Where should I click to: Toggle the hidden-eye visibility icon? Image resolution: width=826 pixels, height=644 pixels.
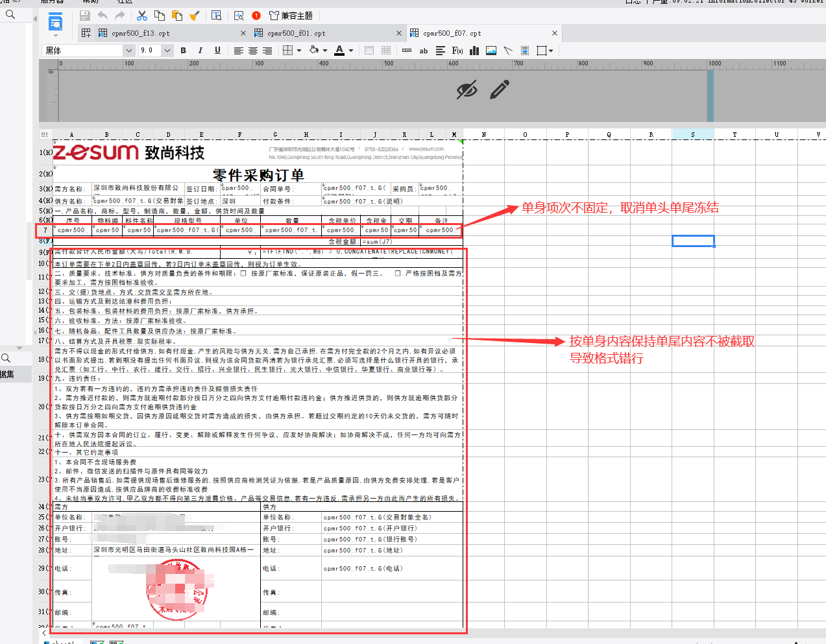[x=467, y=89]
